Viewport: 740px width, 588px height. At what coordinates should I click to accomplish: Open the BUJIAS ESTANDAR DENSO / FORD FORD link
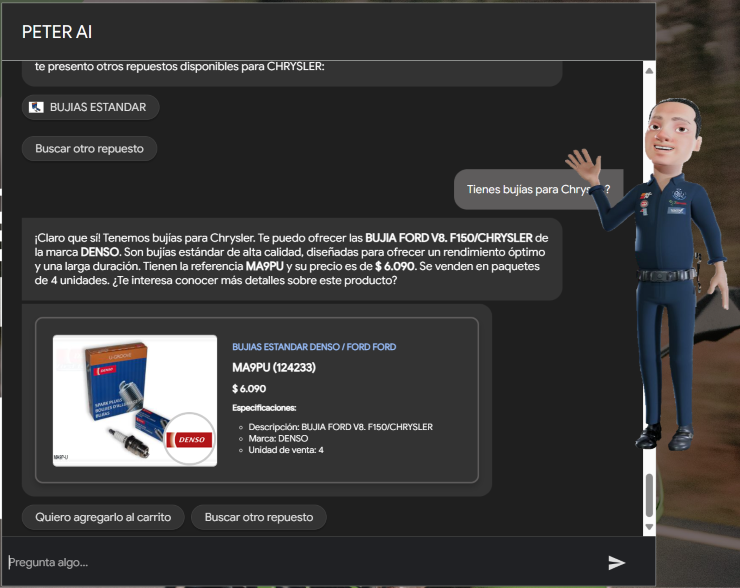tap(314, 347)
